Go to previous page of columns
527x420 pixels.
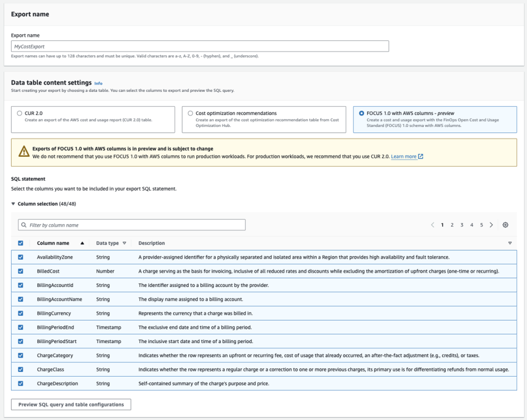coord(433,225)
